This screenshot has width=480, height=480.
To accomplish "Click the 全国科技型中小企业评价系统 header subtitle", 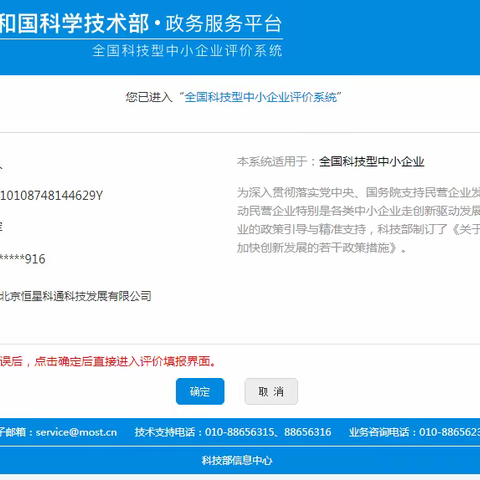I will [187, 51].
